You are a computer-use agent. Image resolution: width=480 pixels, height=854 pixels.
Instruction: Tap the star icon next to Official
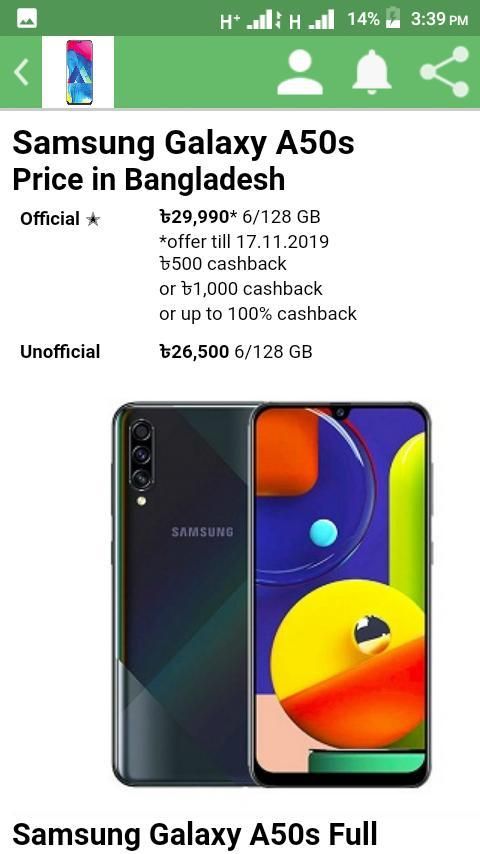pos(93,219)
